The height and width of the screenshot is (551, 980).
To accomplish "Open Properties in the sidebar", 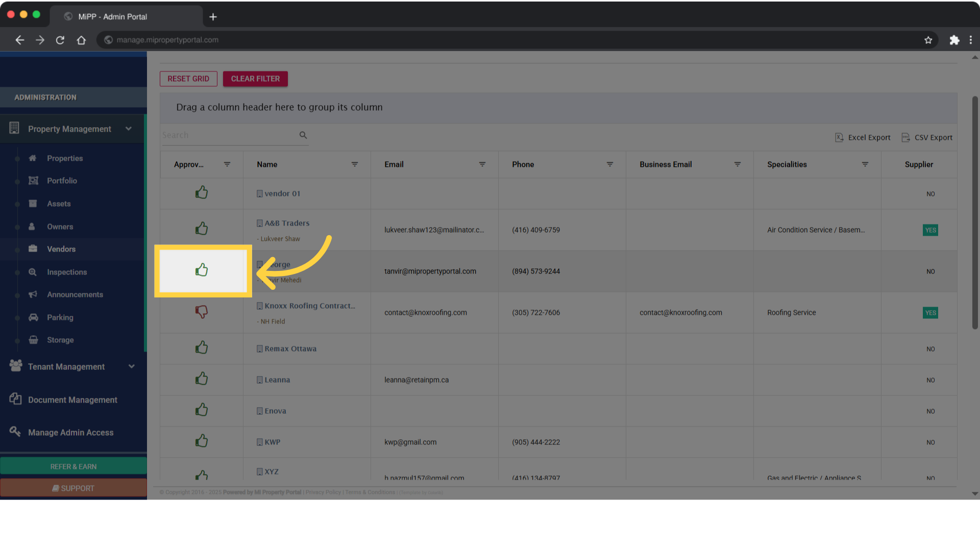I will [65, 158].
